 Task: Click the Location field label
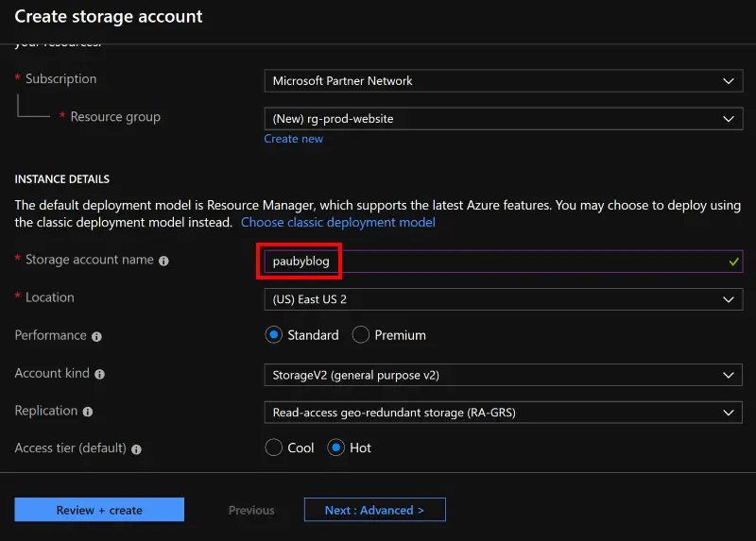[50, 297]
